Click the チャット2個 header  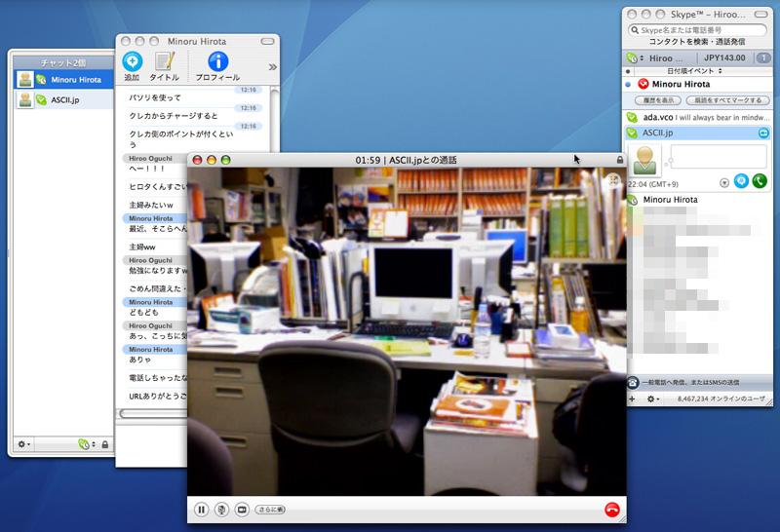[63, 62]
